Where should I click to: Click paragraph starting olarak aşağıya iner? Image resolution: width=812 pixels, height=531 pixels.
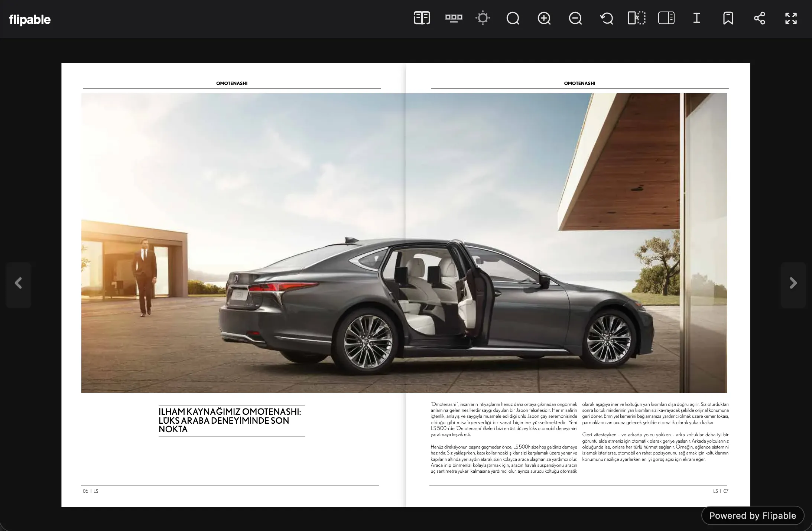click(x=655, y=413)
